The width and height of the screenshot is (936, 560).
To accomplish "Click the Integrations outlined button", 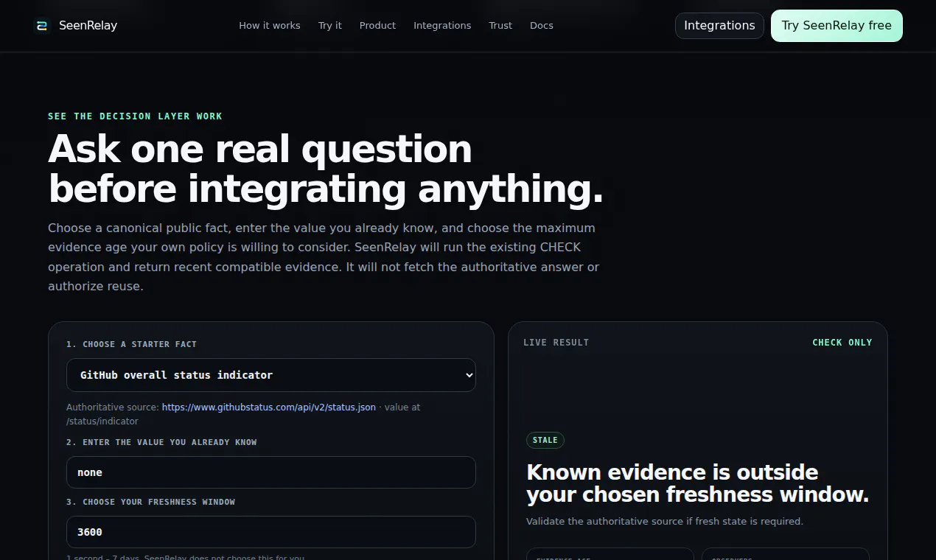I will (719, 26).
